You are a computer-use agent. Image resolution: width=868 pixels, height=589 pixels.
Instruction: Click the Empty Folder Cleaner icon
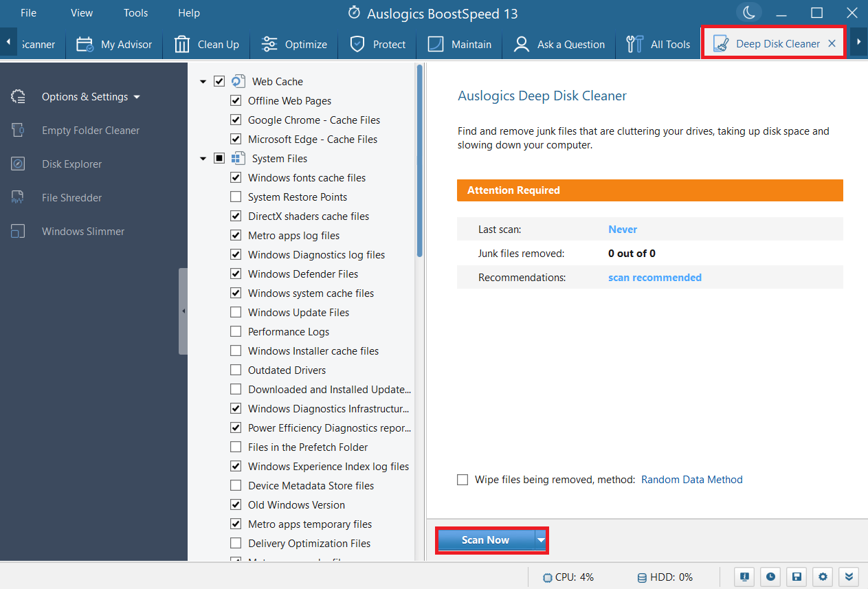pos(19,131)
